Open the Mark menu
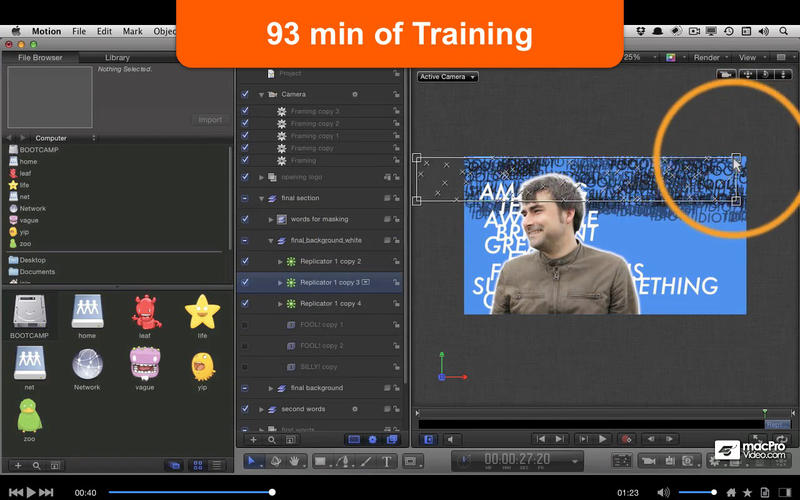 [x=132, y=31]
